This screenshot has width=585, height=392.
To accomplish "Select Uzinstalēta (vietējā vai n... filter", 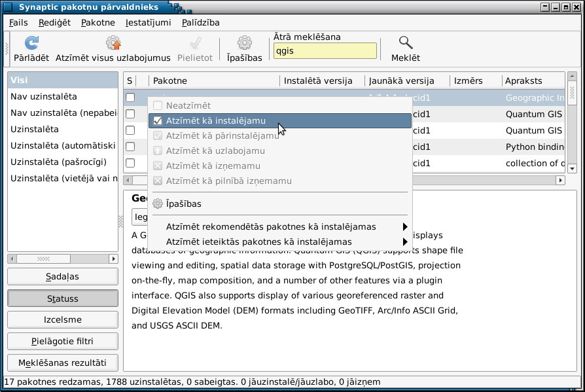I will point(63,179).
